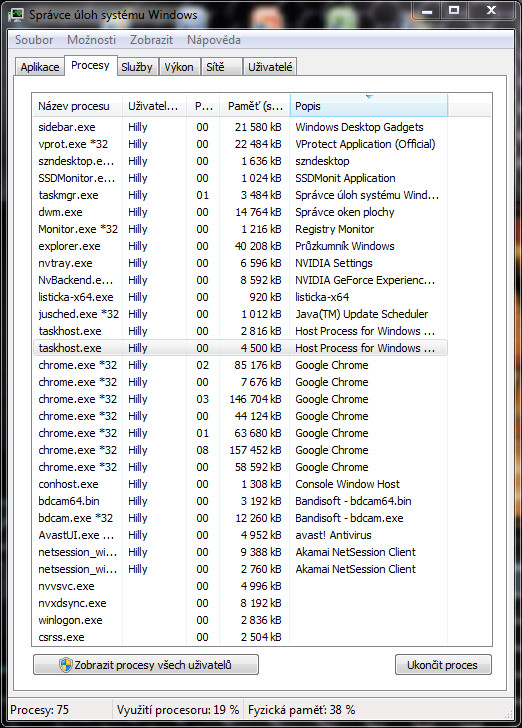
Task: Select netsession_win using 9 388 kB
Action: 240,552
